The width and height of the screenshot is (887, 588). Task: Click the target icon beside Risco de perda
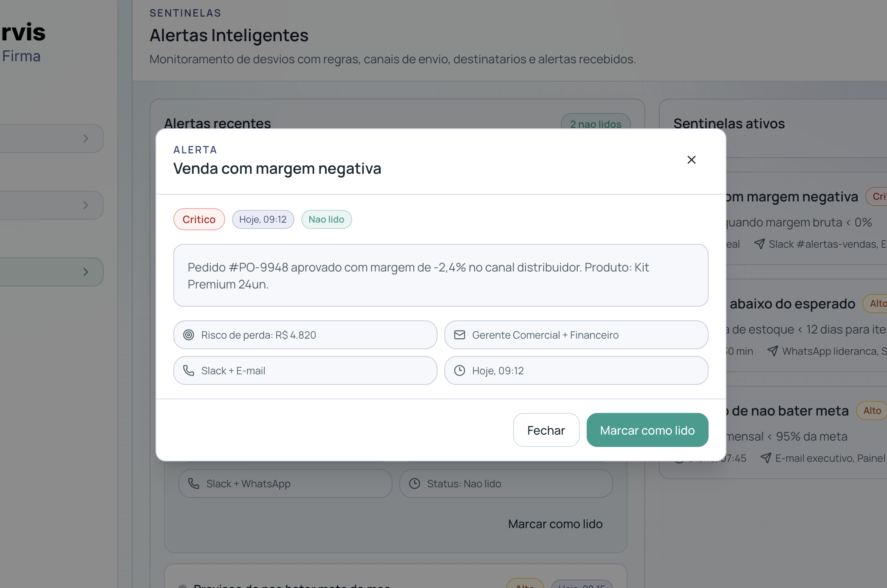[189, 335]
